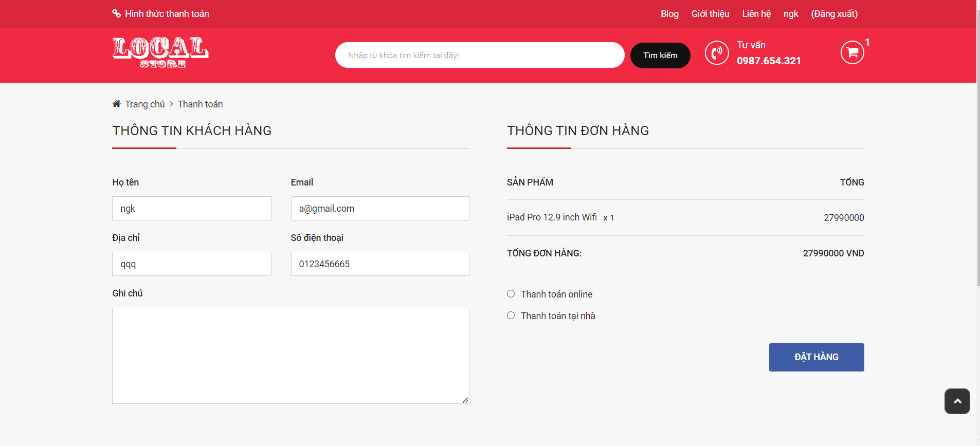The width and height of the screenshot is (980, 446).
Task: Open the Liên hệ menu item
Action: [756, 14]
